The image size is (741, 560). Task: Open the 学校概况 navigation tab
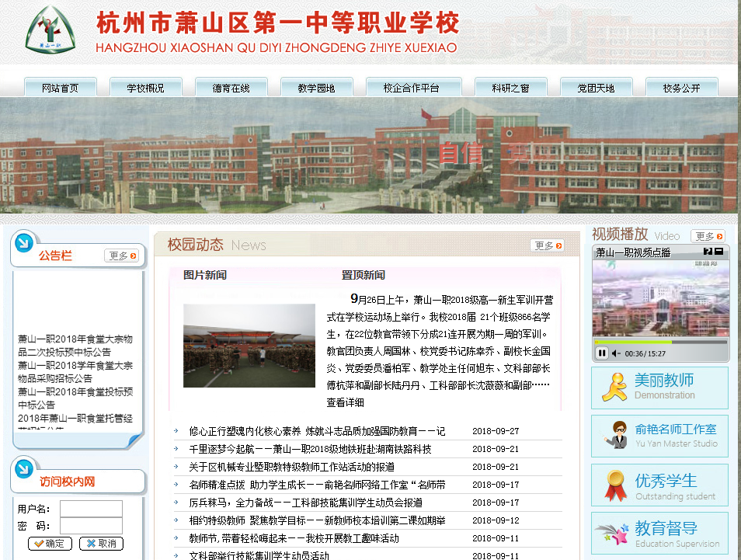click(x=145, y=88)
